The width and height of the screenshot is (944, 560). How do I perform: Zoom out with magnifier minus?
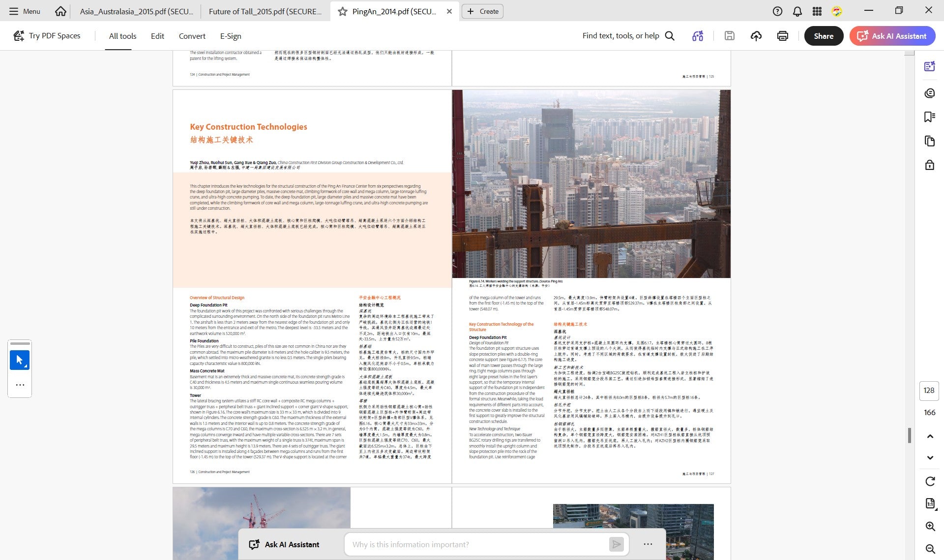(x=930, y=549)
